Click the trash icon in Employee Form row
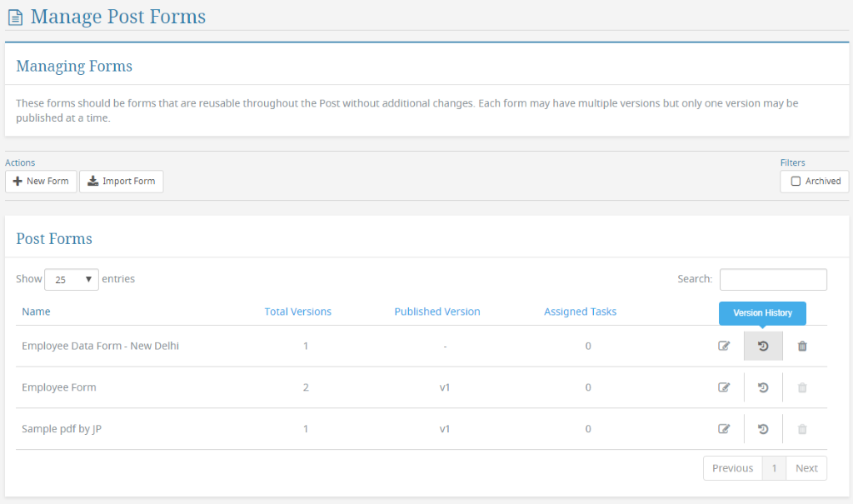The width and height of the screenshot is (853, 504). coord(802,387)
